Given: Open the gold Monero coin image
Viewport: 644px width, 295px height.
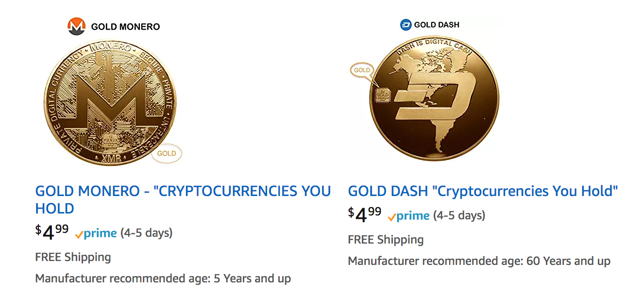Looking at the screenshot, I should (x=108, y=103).
